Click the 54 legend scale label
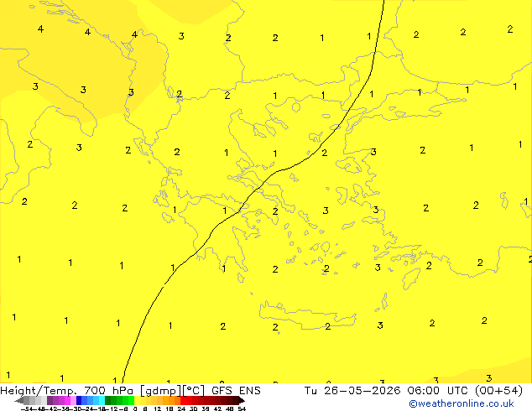This screenshot has height=411, width=532. point(242,408)
